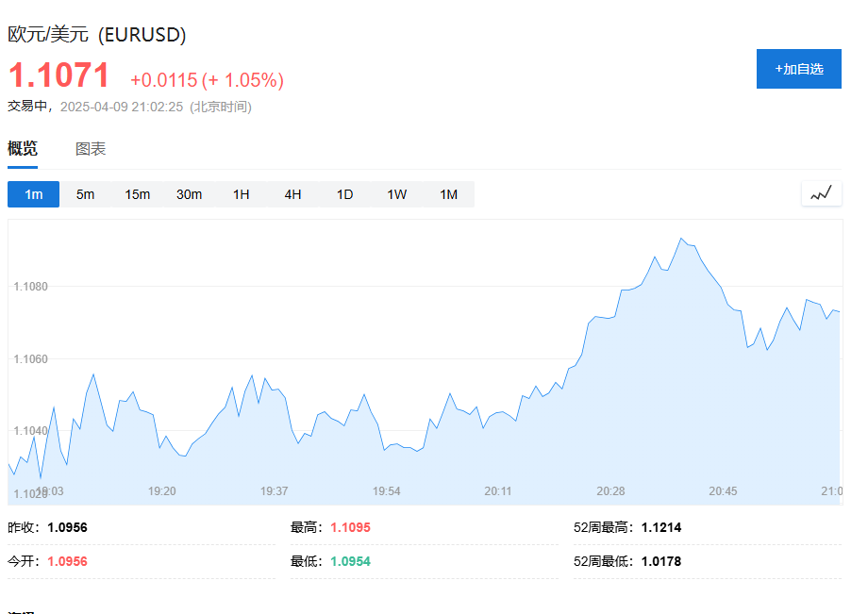Click the 最低 value 1.0954
Screen dimensions: 868x614
point(350,561)
